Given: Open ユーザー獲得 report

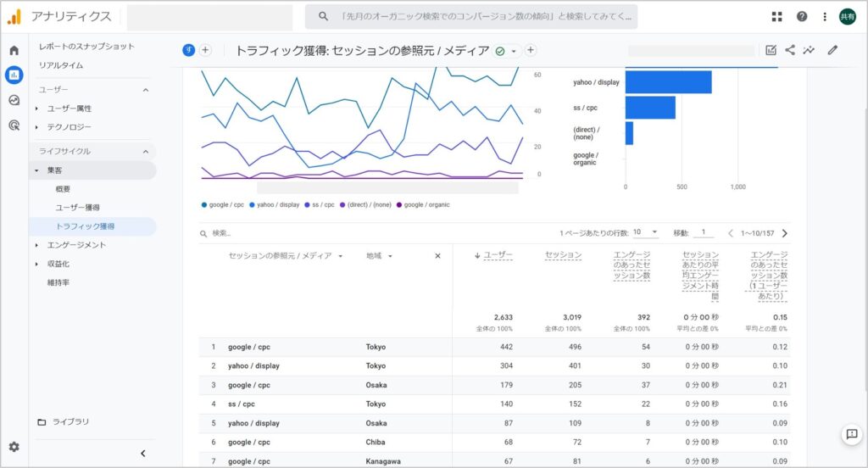Looking at the screenshot, I should click(x=77, y=208).
